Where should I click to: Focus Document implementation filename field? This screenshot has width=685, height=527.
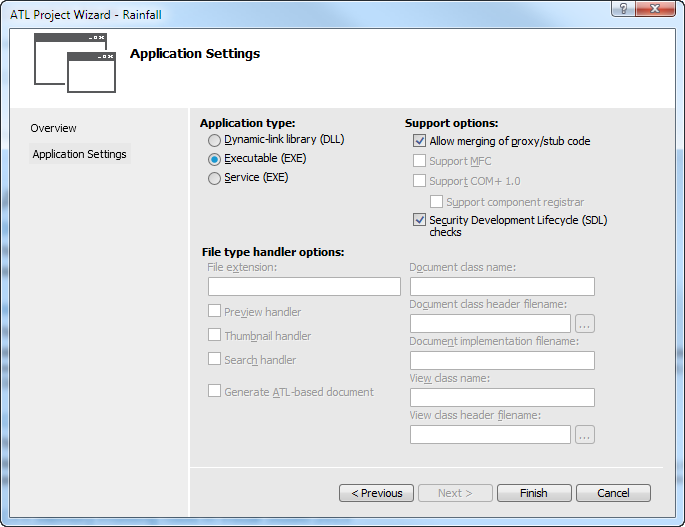click(502, 361)
